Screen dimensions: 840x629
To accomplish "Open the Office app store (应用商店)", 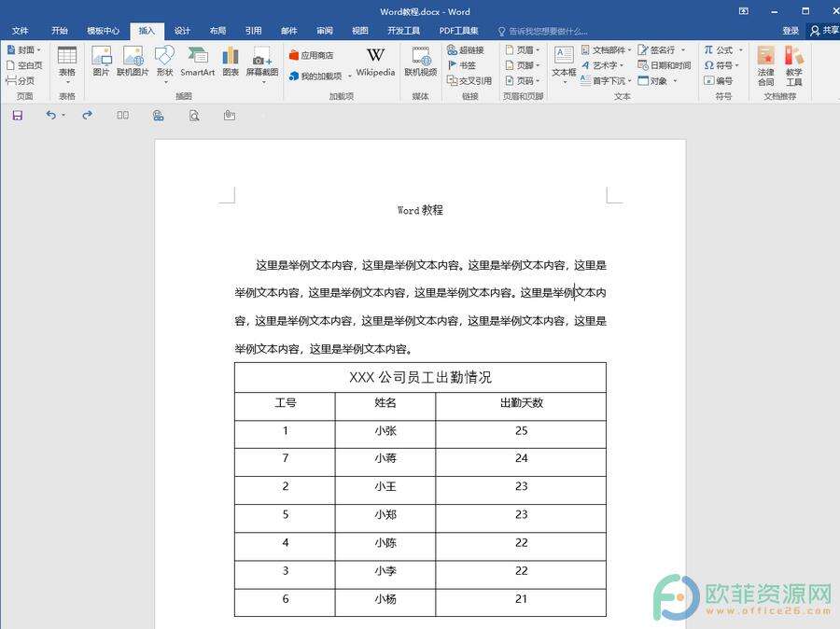I will pos(311,55).
